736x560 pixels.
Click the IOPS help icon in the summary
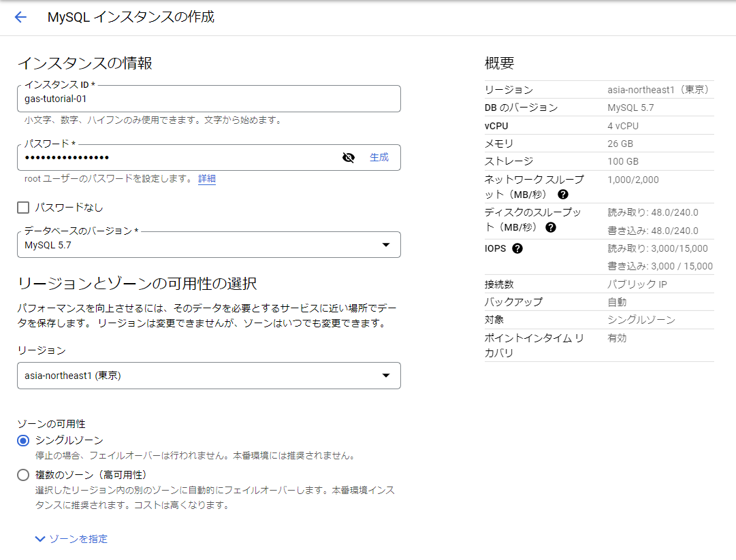point(519,248)
